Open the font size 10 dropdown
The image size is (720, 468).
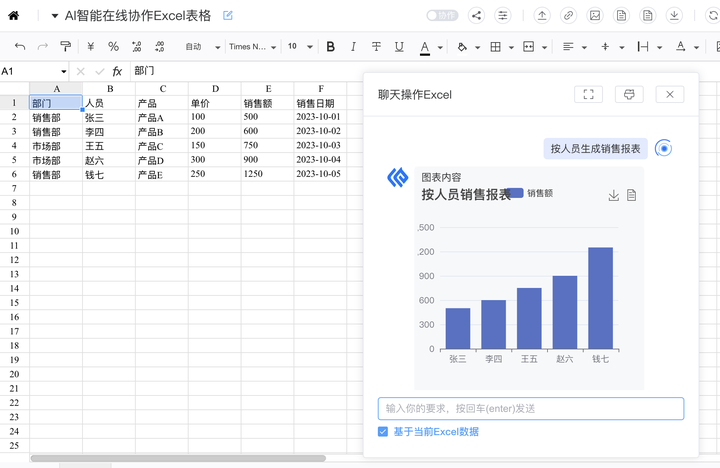click(x=300, y=46)
